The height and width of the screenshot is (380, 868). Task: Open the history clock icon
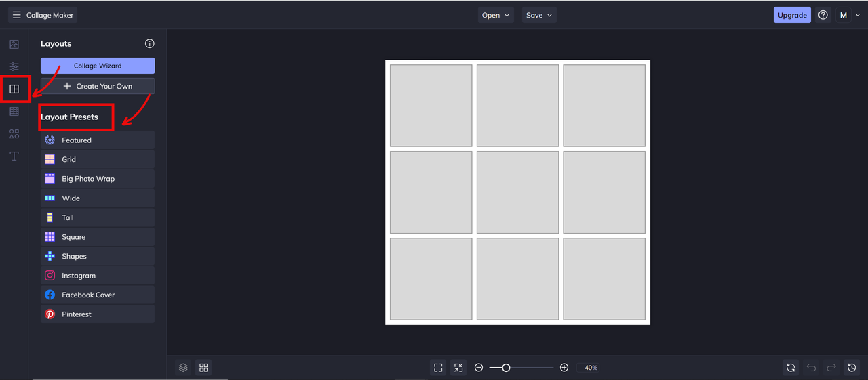click(x=852, y=368)
